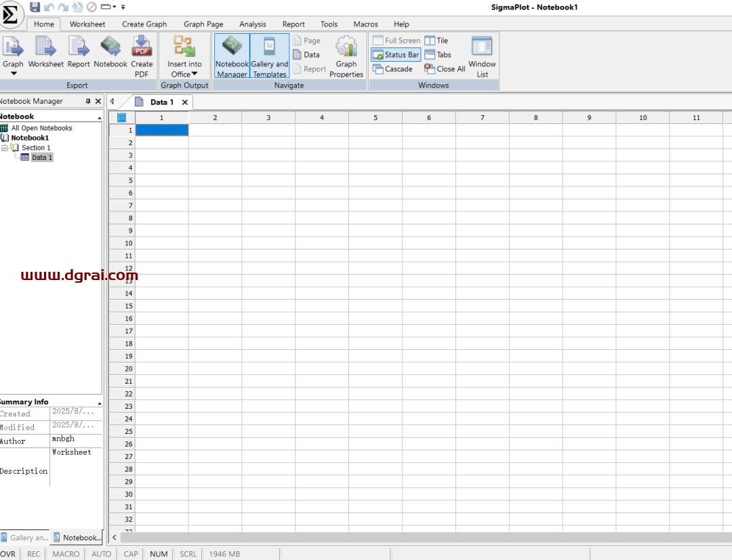Screen dimensions: 732x560
Task: Click the Full Screen icon
Action: [378, 41]
